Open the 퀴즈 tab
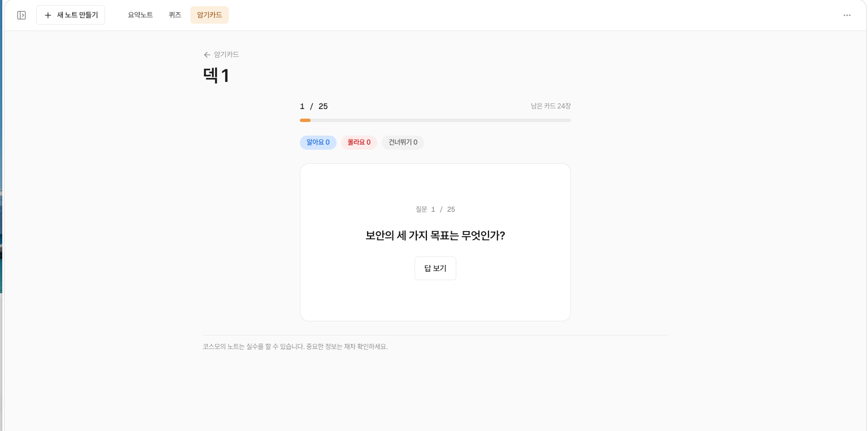The height and width of the screenshot is (431, 868). click(175, 15)
